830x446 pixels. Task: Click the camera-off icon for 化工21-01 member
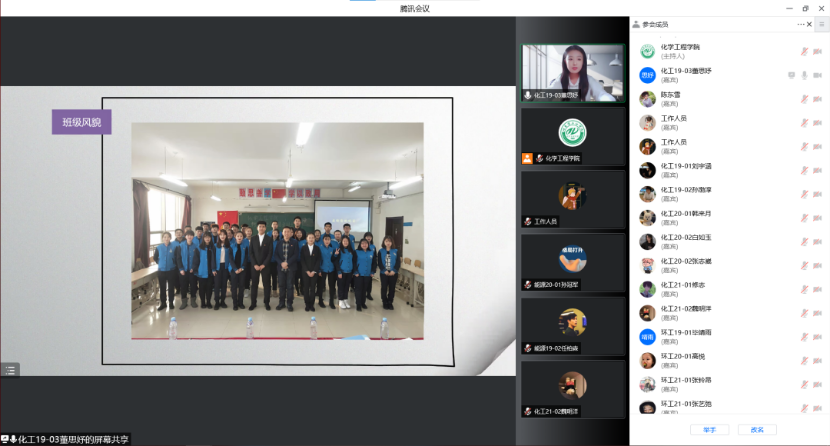click(x=817, y=289)
